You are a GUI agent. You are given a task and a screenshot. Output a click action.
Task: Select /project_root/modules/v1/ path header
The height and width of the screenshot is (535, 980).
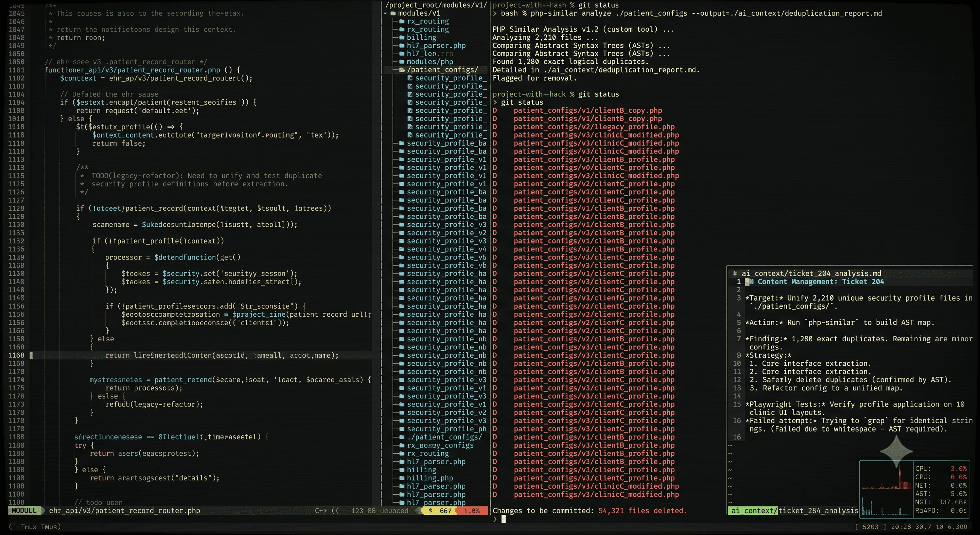point(436,5)
